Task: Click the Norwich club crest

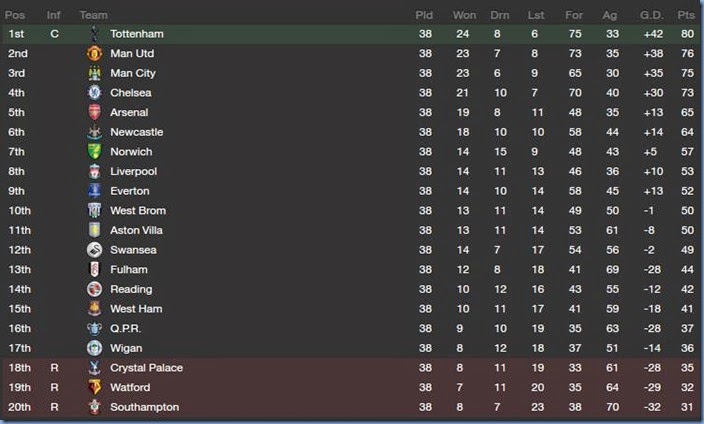Action: click(95, 151)
